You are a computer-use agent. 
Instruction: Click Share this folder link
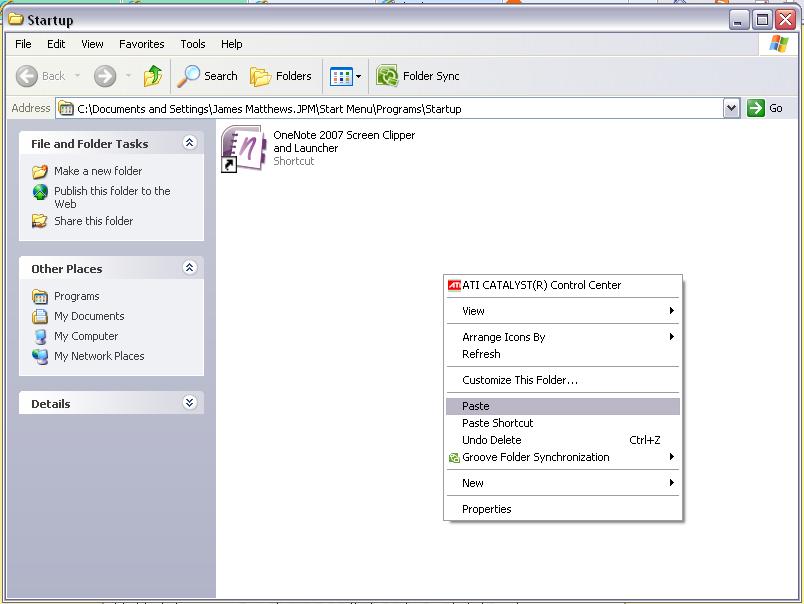(93, 221)
